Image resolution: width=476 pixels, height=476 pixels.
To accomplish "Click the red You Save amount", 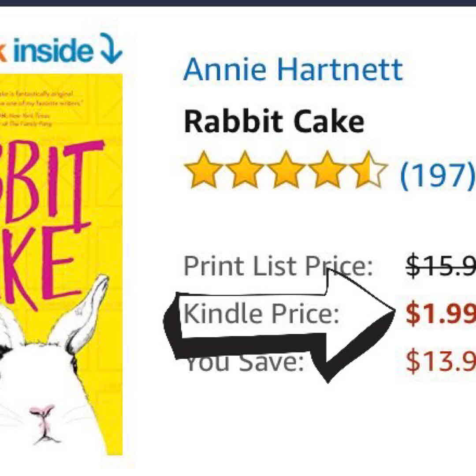I will click(x=441, y=361).
